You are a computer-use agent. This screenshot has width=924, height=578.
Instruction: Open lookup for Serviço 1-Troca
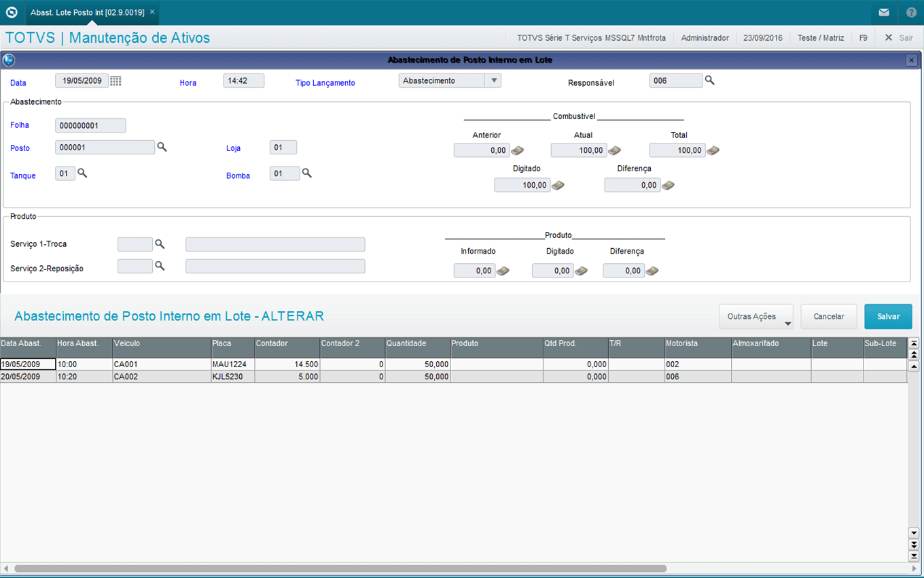160,243
